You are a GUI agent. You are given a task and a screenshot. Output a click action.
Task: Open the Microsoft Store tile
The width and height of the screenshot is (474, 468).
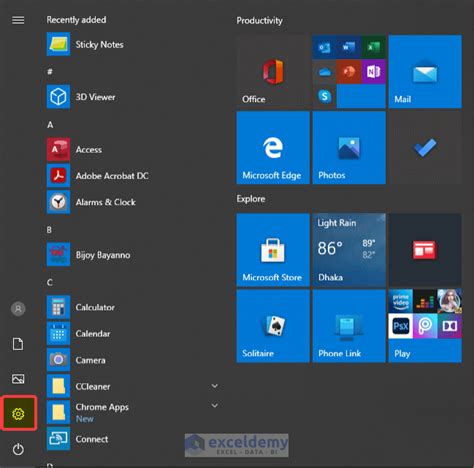click(x=273, y=250)
